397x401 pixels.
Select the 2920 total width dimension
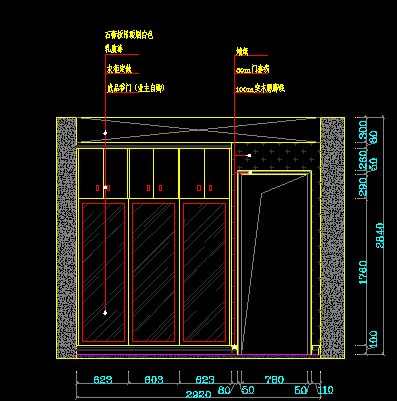198,395
